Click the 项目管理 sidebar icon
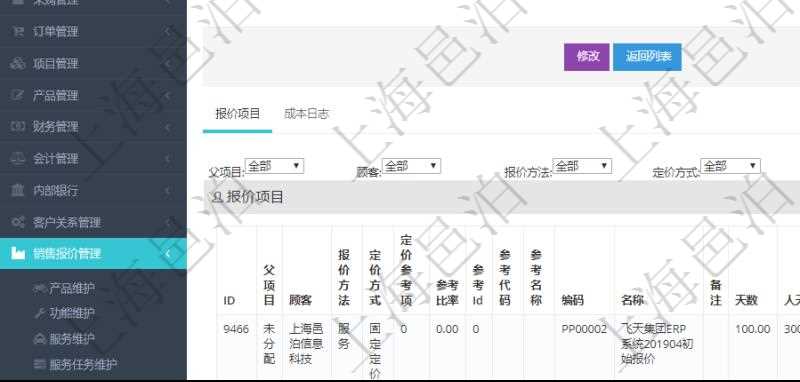 click(x=18, y=64)
